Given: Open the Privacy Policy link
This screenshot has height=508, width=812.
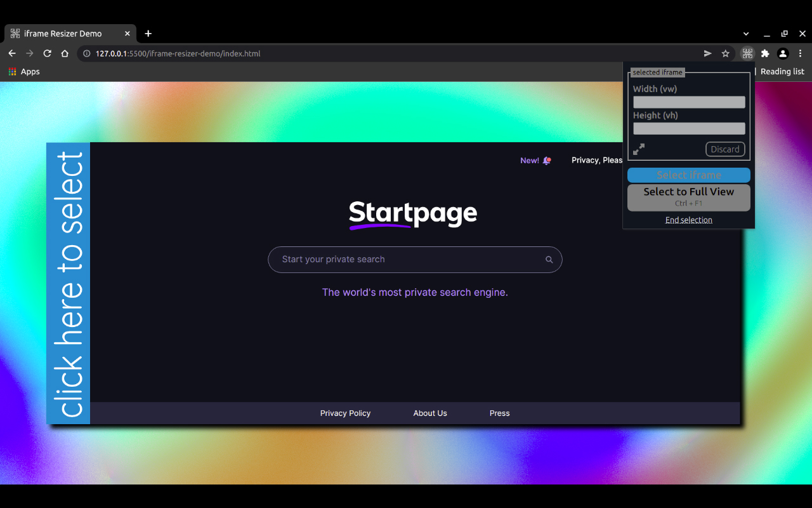Looking at the screenshot, I should (345, 413).
